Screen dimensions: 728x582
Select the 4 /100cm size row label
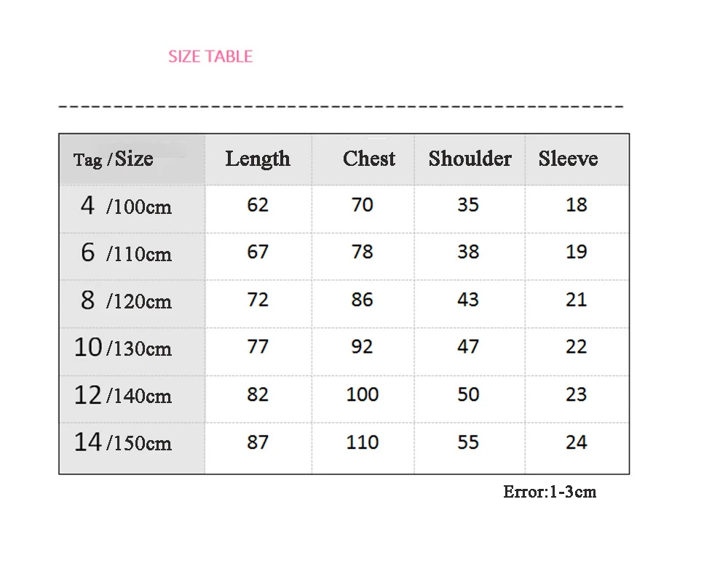(126, 207)
